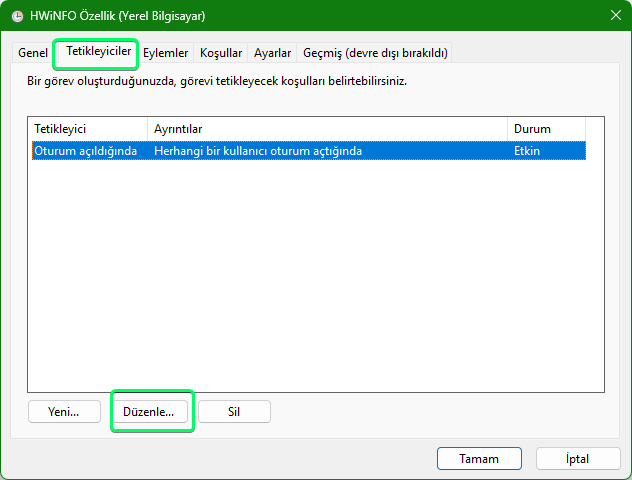
Task: Delete the trigger with the Sil button
Action: tap(234, 411)
